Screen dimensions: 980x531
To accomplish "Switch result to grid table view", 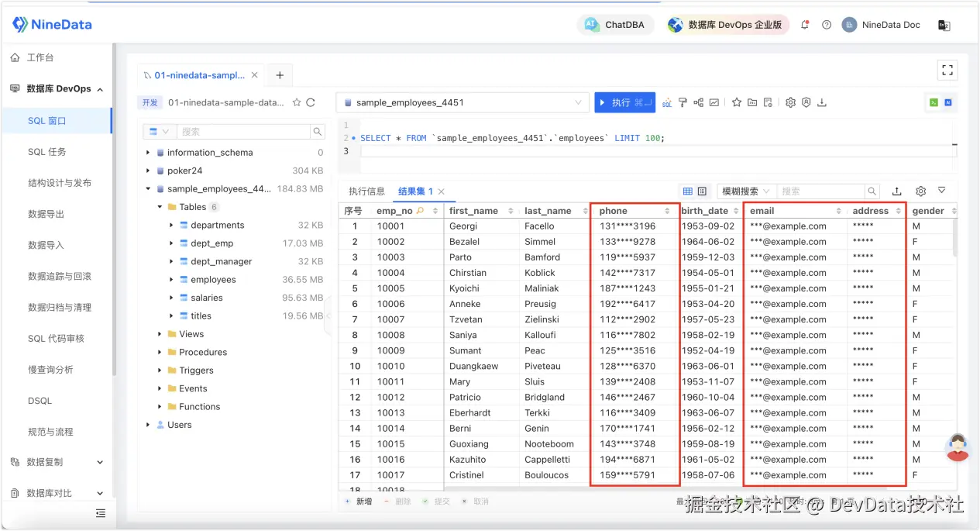I will (x=687, y=191).
